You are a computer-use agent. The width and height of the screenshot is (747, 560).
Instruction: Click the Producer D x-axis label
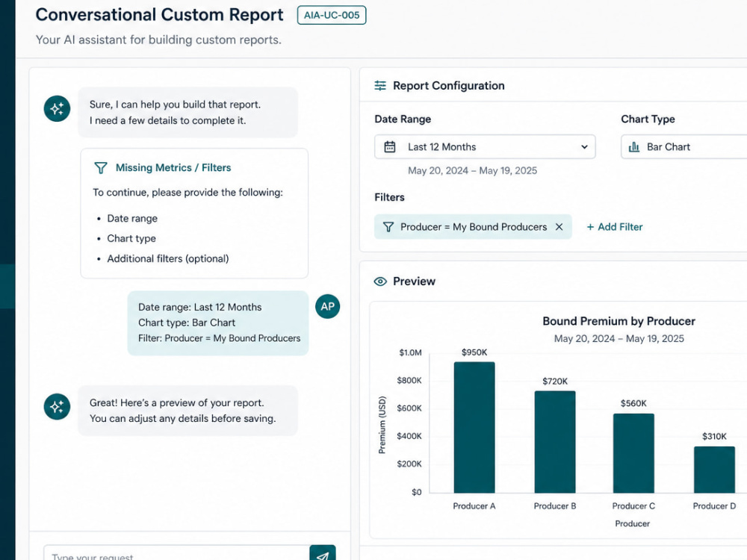pos(714,505)
